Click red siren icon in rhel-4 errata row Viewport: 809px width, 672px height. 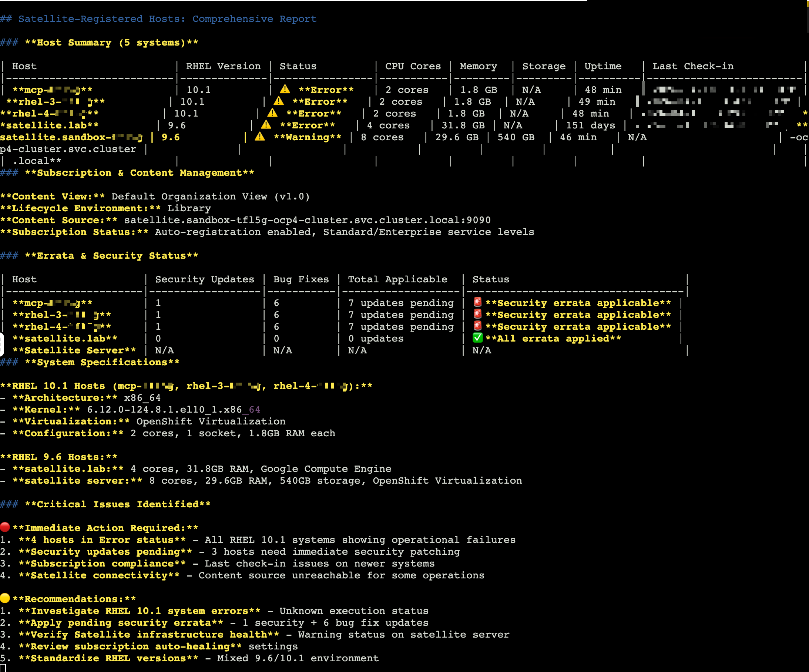(x=477, y=326)
